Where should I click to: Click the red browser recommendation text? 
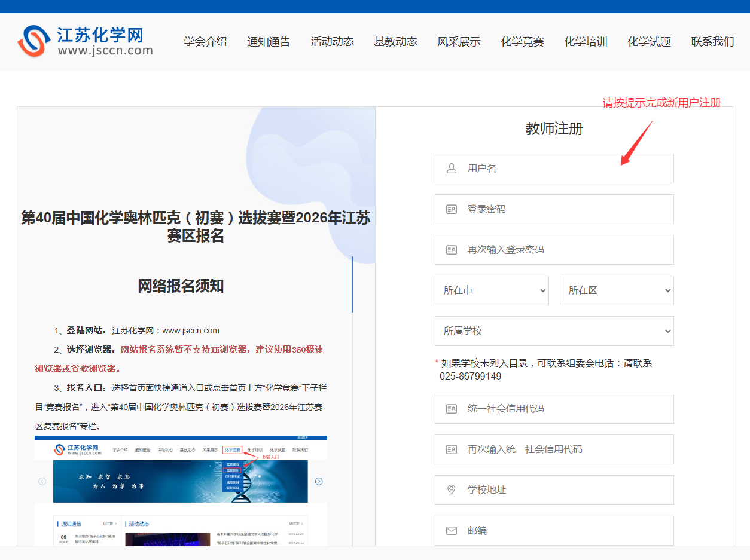[x=179, y=359]
